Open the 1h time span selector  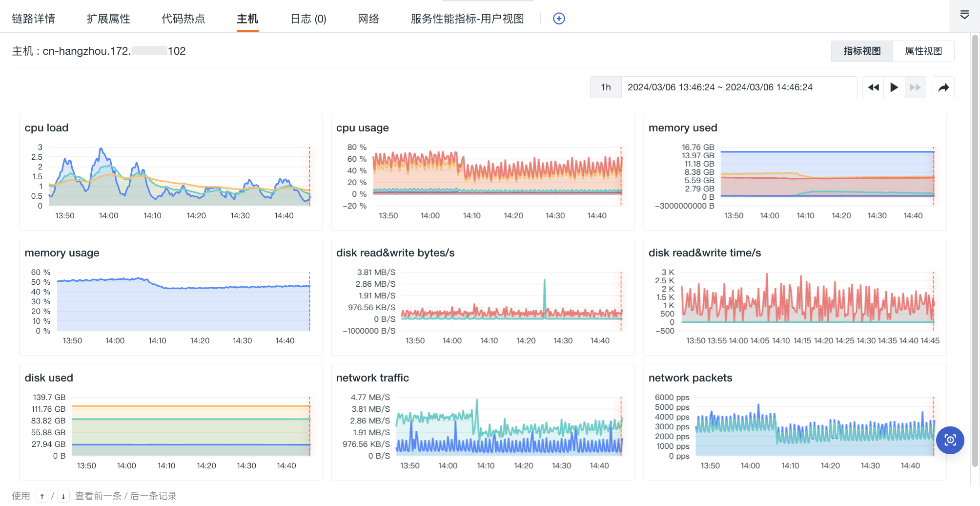click(606, 87)
